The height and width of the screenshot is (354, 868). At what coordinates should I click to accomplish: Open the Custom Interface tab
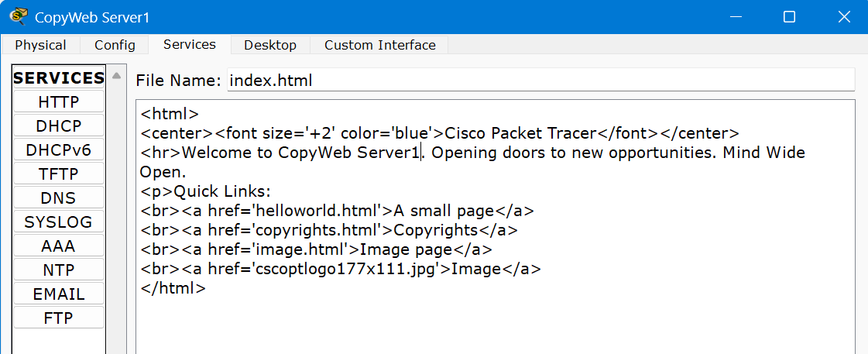pos(379,45)
